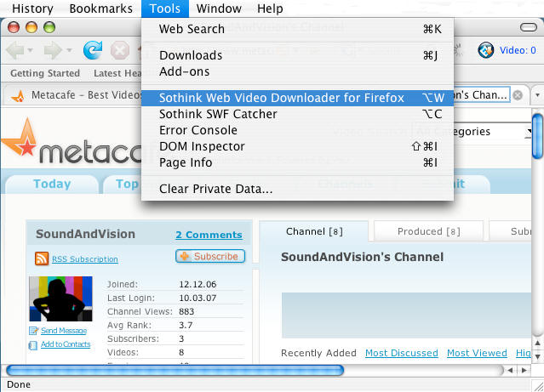Sort by Most Viewed link
Image resolution: width=544 pixels, height=392 pixels.
(x=477, y=353)
